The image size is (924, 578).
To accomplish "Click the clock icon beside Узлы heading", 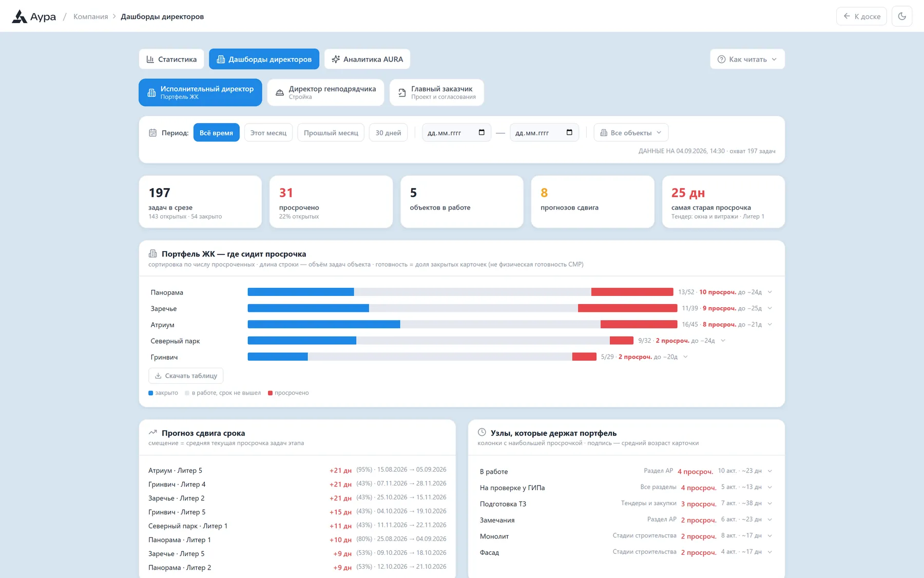I will tap(482, 433).
